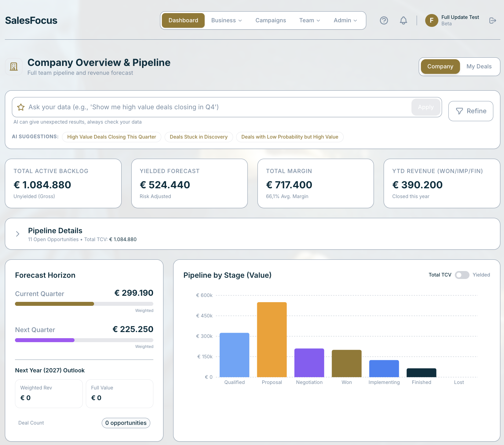This screenshot has height=445, width=504.
Task: Click the company building icon
Action: pos(14,67)
